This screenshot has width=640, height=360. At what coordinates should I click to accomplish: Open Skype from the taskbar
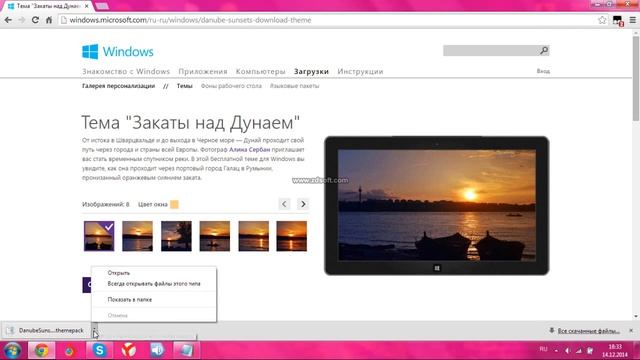pyautogui.click(x=99, y=351)
